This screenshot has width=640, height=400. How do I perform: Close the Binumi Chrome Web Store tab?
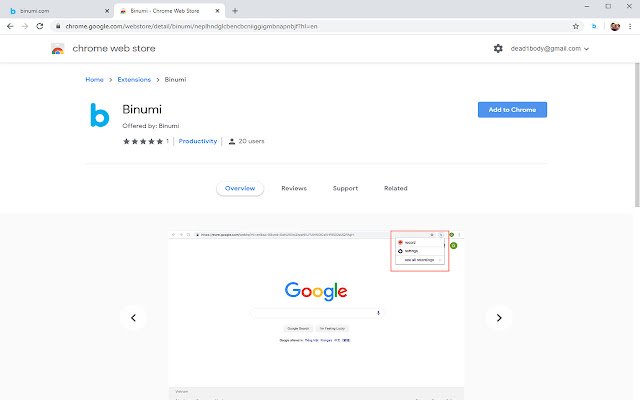tap(218, 11)
